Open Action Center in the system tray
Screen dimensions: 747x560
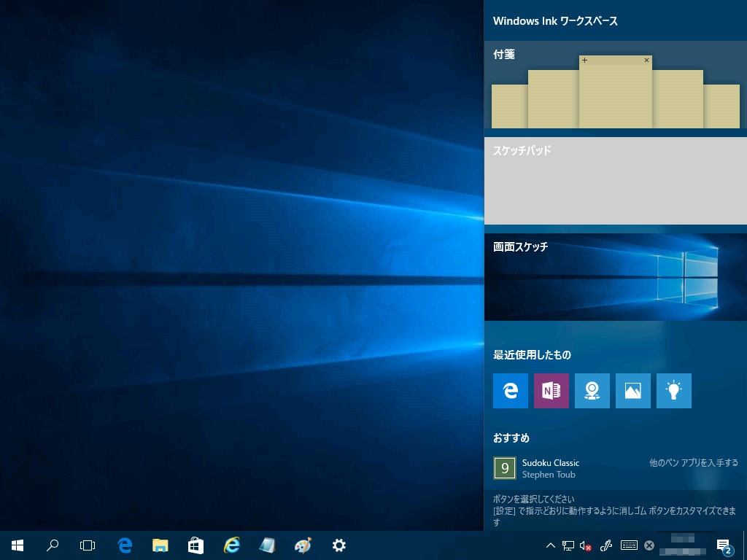click(723, 545)
